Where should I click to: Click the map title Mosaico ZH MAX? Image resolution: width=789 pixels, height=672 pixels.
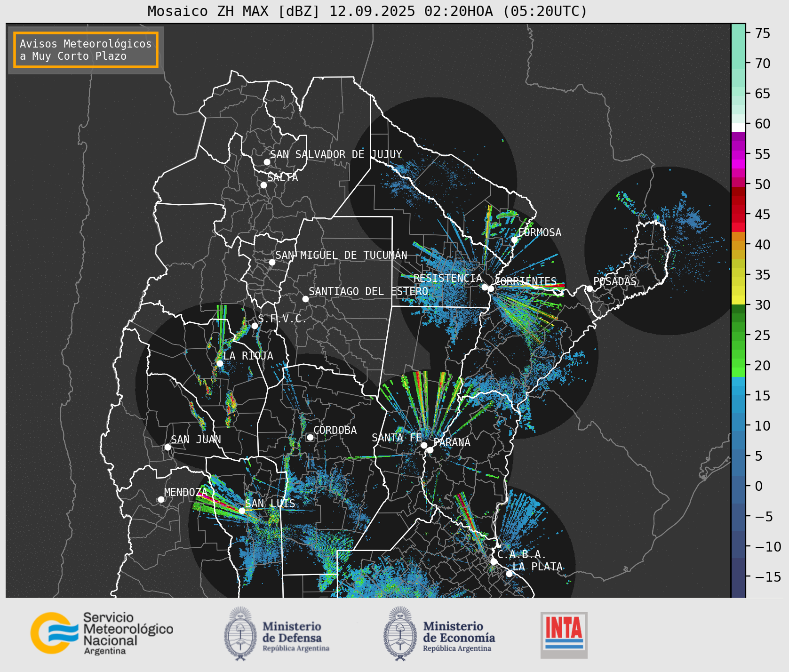coord(368,11)
